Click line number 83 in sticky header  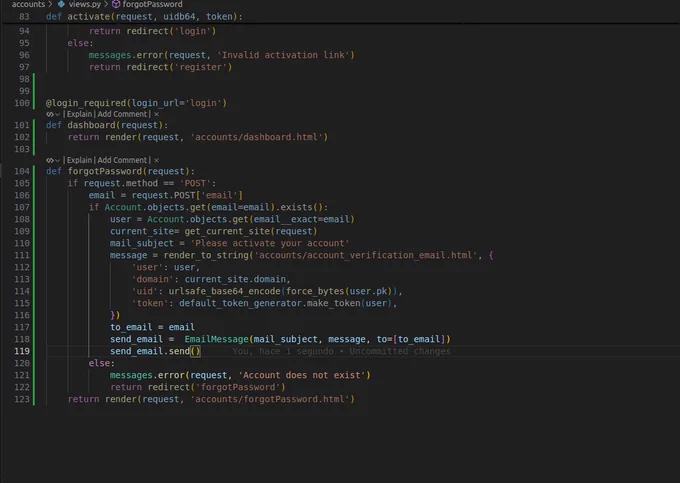24,16
